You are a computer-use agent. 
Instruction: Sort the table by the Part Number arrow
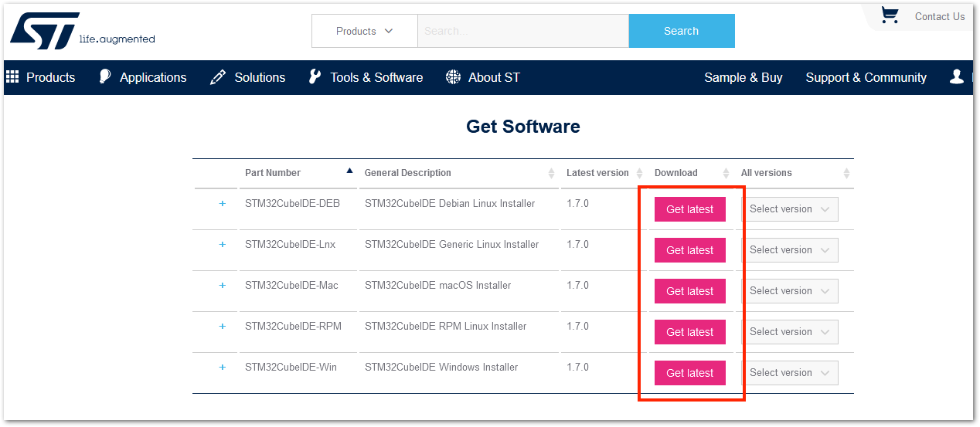(x=349, y=170)
